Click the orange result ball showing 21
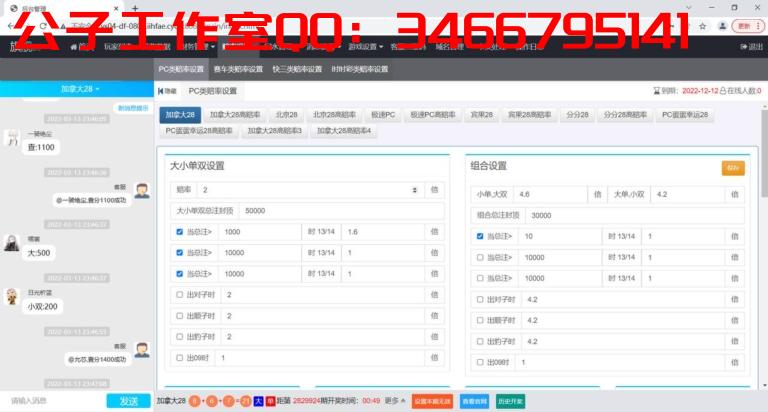The width and height of the screenshot is (768, 412). point(245,401)
